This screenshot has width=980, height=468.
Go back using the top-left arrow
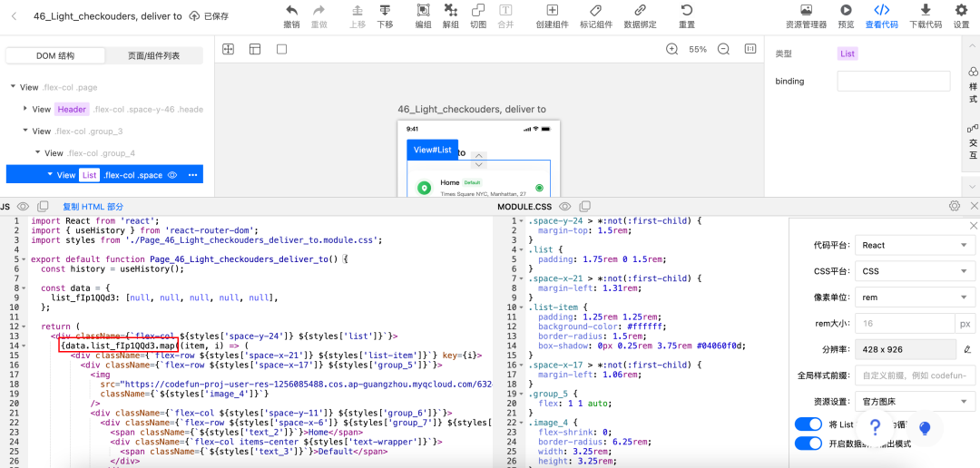click(14, 16)
